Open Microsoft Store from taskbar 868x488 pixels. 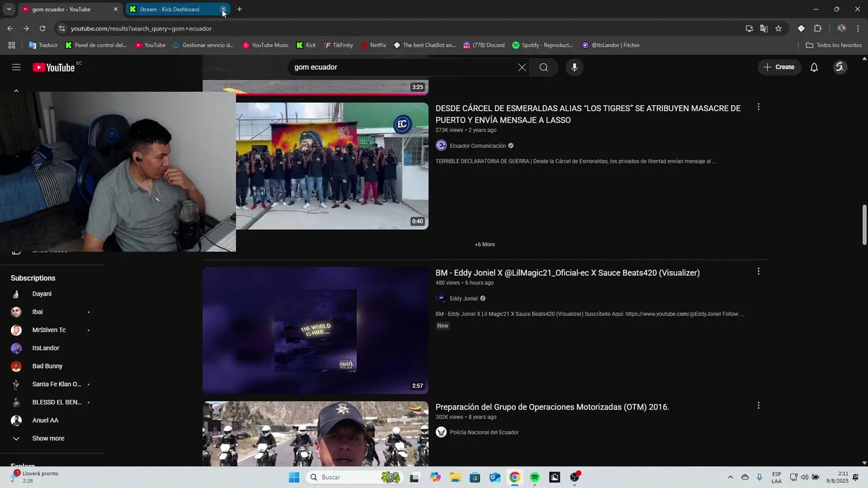point(475,477)
